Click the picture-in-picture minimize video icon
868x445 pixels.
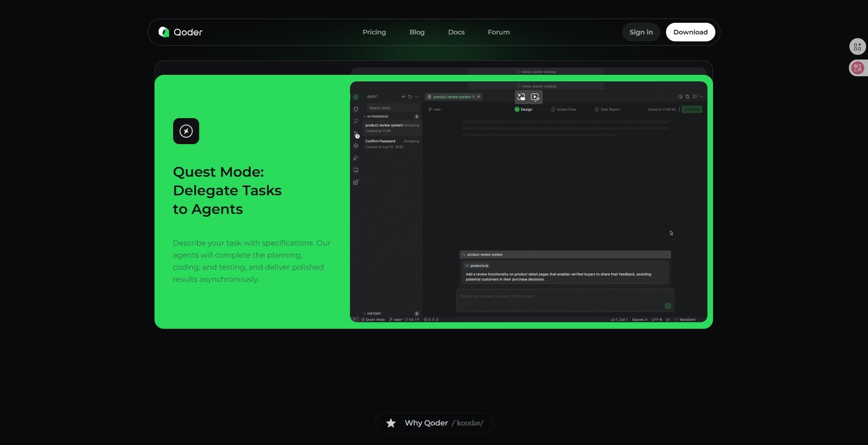pos(521,97)
